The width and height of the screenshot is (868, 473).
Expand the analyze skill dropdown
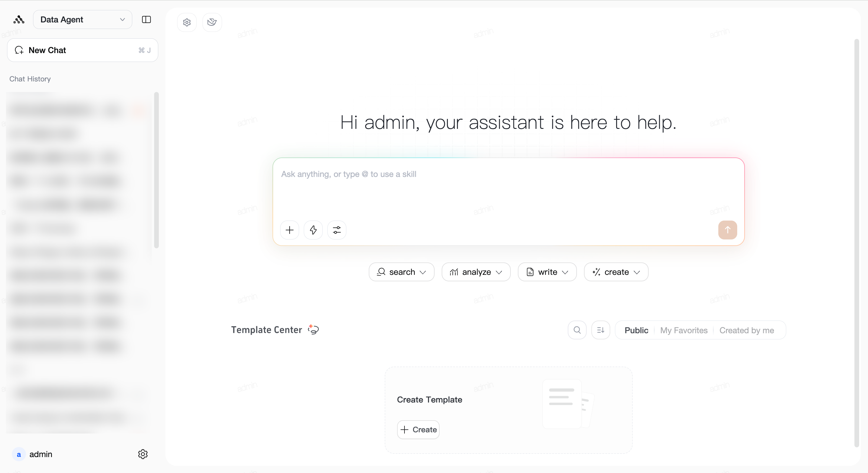[476, 272]
